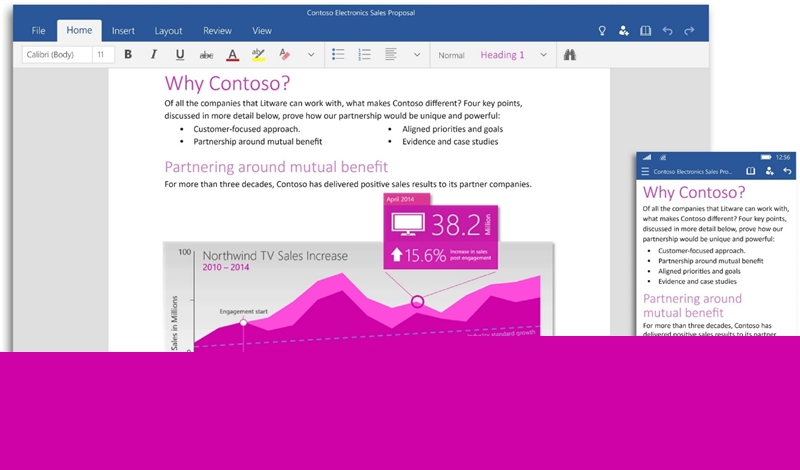The width and height of the screenshot is (800, 470).
Task: Click 'Customer-focused approach.' bullet in phone window
Action: [x=702, y=251]
